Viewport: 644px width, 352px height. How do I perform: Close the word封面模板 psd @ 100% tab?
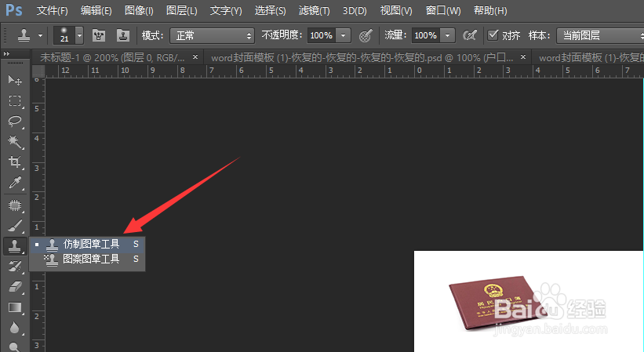tap(523, 57)
